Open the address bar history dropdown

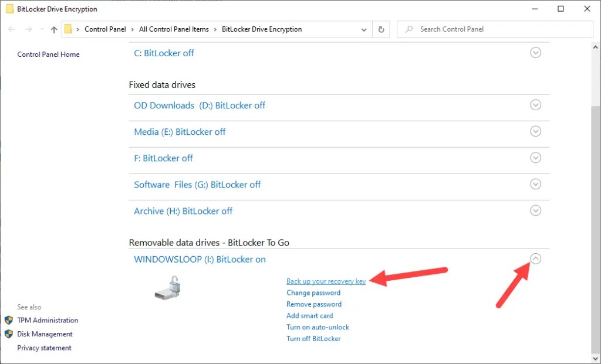(364, 29)
